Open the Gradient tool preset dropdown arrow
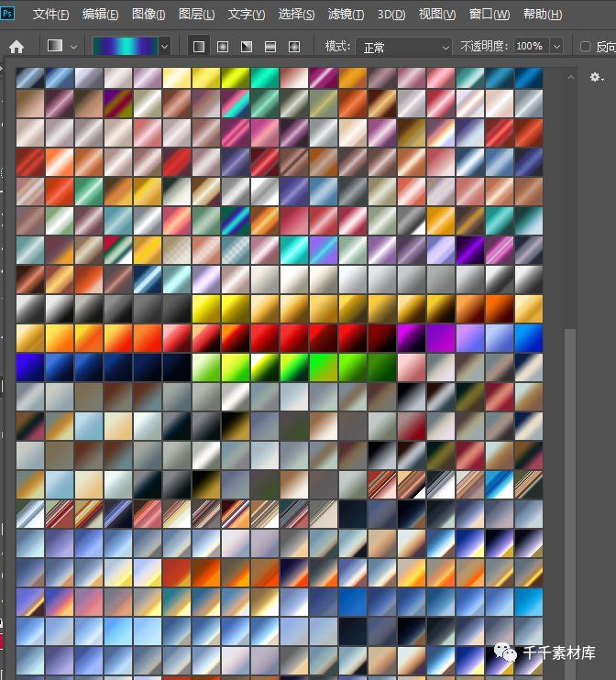Viewport: 616px width, 680px height. tap(73, 47)
